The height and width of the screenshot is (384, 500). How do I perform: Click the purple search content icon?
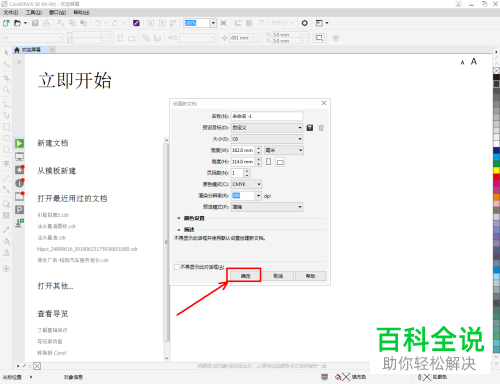click(136, 23)
